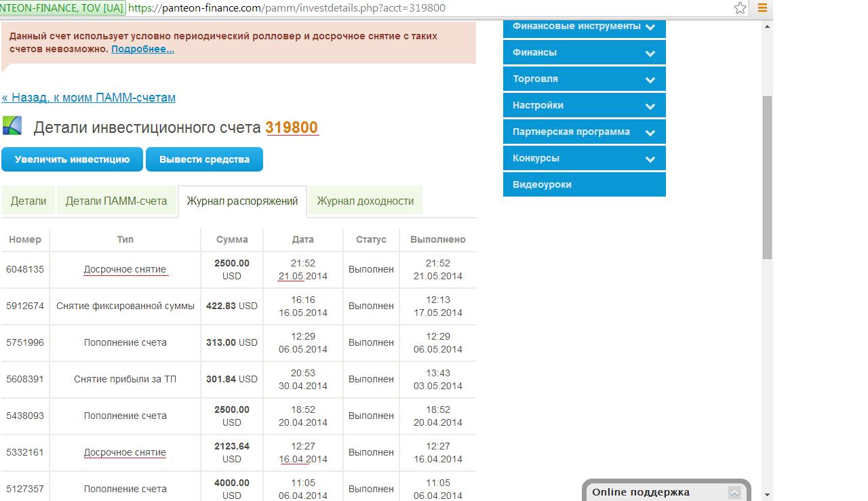868x501 pixels.
Task: Open the Журнал доходности tab
Action: pos(365,201)
